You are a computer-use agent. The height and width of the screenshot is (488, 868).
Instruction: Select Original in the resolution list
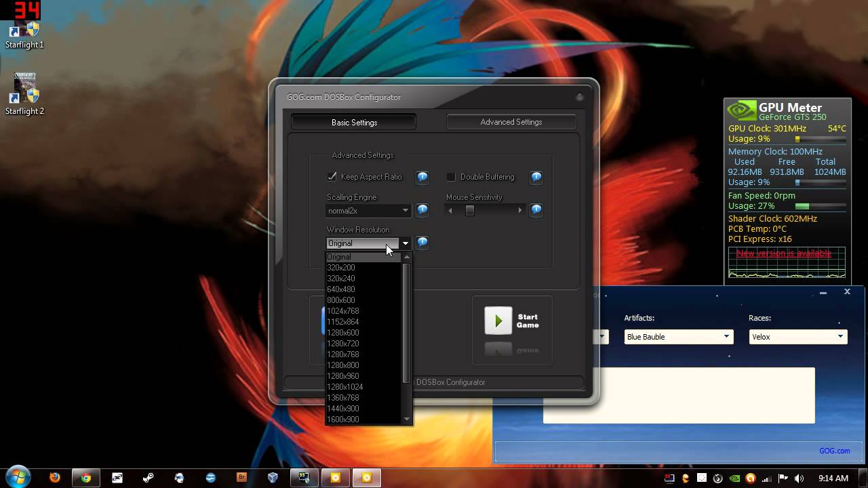point(363,257)
